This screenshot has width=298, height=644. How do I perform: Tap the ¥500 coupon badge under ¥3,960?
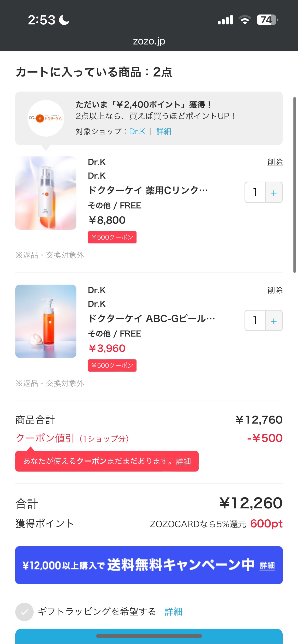point(112,365)
